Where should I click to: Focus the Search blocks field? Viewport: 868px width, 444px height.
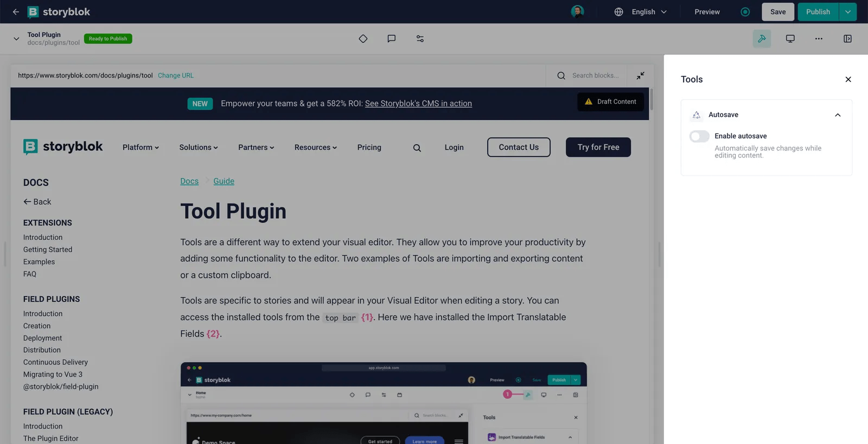coord(595,75)
